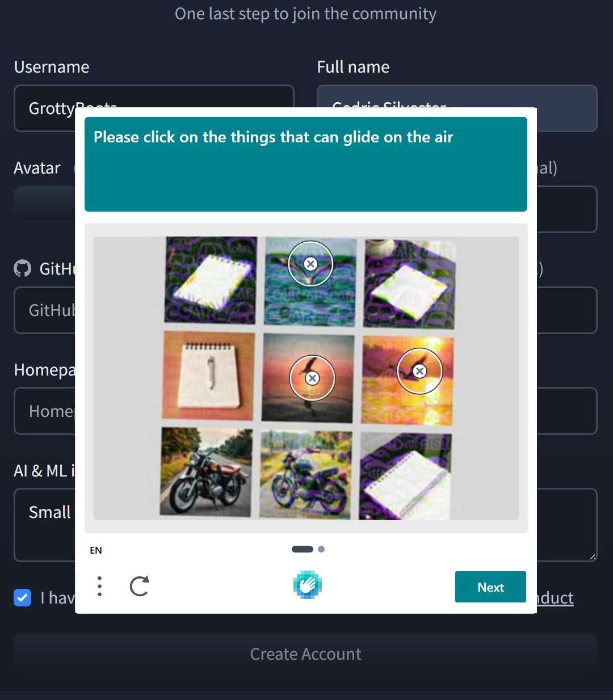The height and width of the screenshot is (700, 613).
Task: Select the red motorcycle on road image
Action: coord(206,473)
